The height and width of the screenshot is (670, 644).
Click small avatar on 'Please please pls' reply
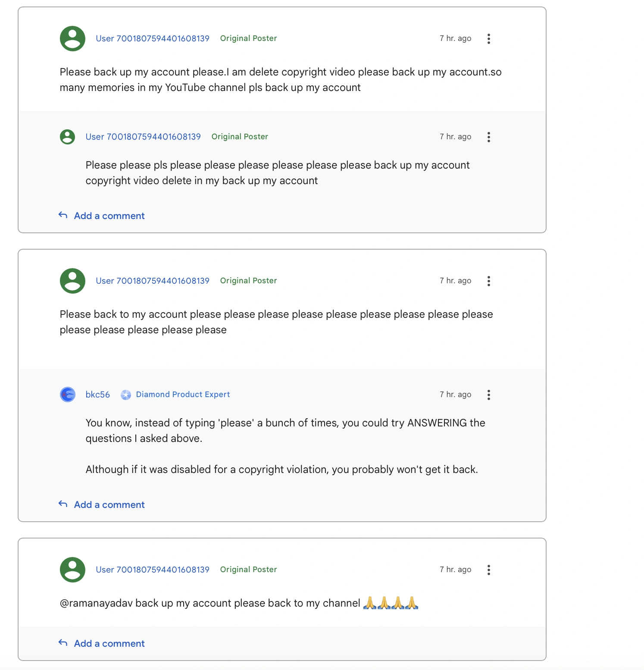[x=67, y=137]
